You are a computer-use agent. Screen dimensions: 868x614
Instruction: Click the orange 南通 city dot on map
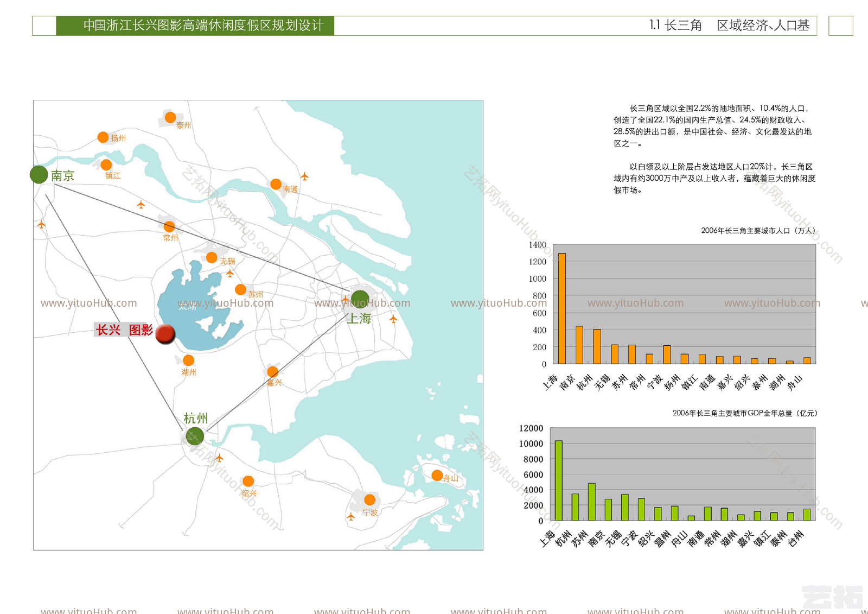276,184
